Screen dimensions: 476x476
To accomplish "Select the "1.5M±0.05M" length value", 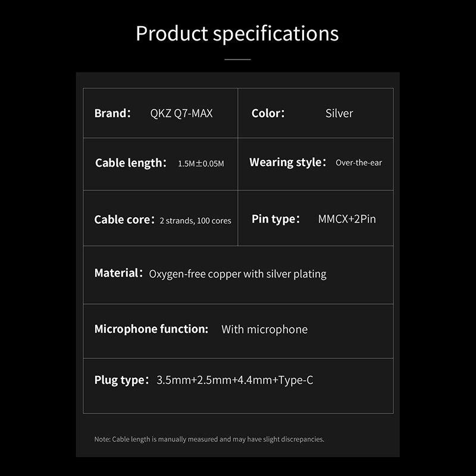I will tap(201, 164).
